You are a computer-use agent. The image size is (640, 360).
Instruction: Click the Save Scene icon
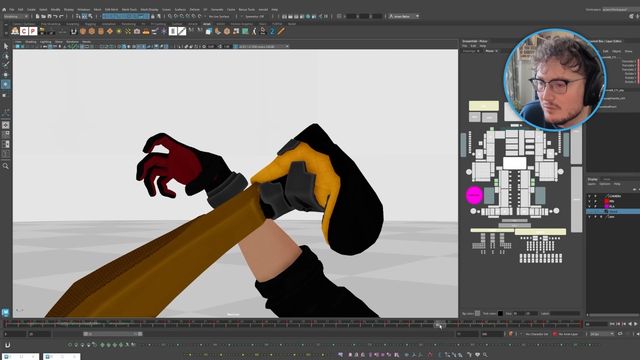[x=49, y=16]
